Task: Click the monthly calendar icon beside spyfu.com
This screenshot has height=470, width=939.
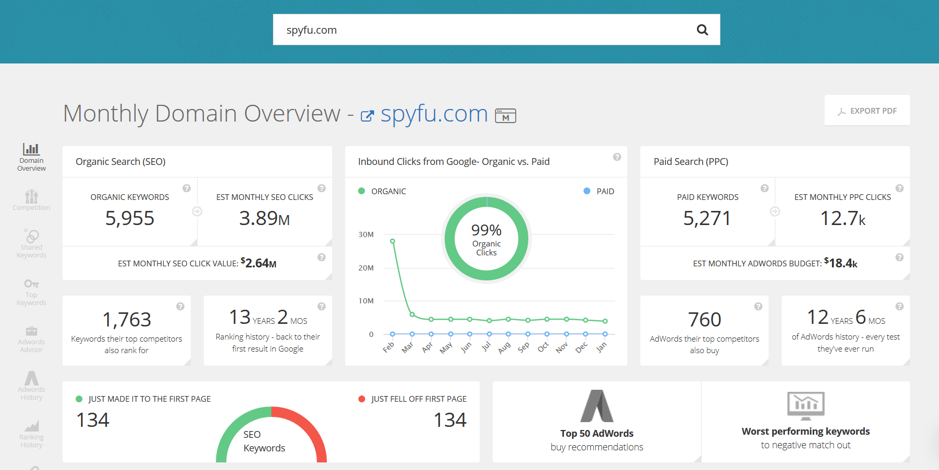Action: coord(505,116)
